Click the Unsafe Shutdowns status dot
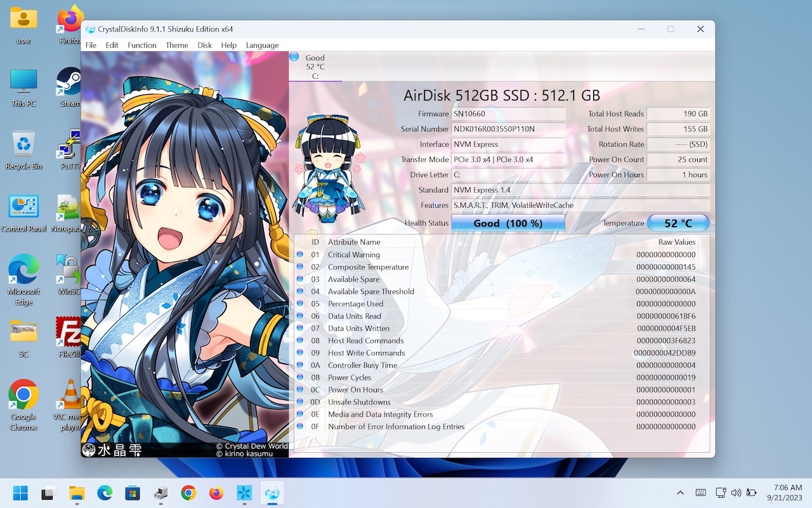Screen dimensions: 812x508 click(300, 402)
